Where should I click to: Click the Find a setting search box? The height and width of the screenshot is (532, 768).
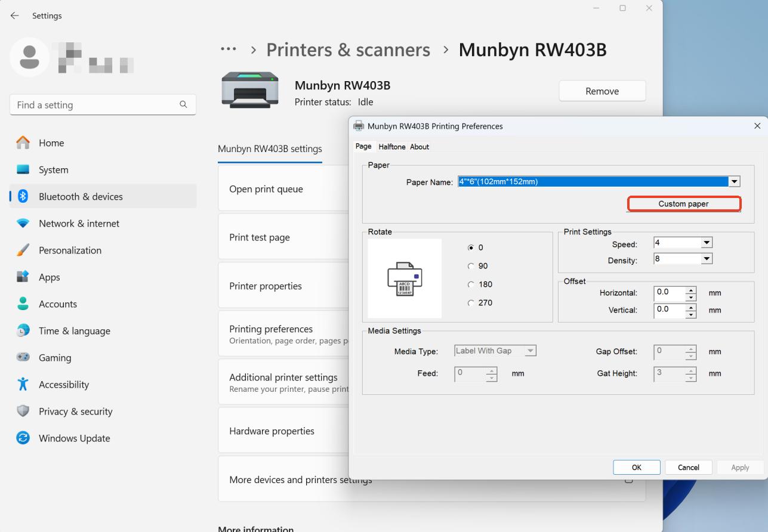tap(103, 104)
